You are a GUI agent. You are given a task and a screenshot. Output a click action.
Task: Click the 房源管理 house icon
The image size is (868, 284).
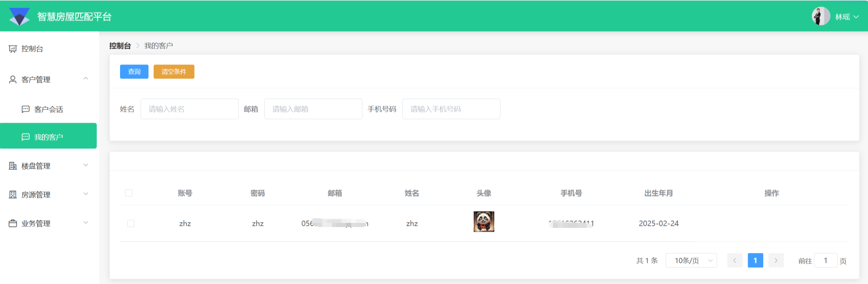13,195
